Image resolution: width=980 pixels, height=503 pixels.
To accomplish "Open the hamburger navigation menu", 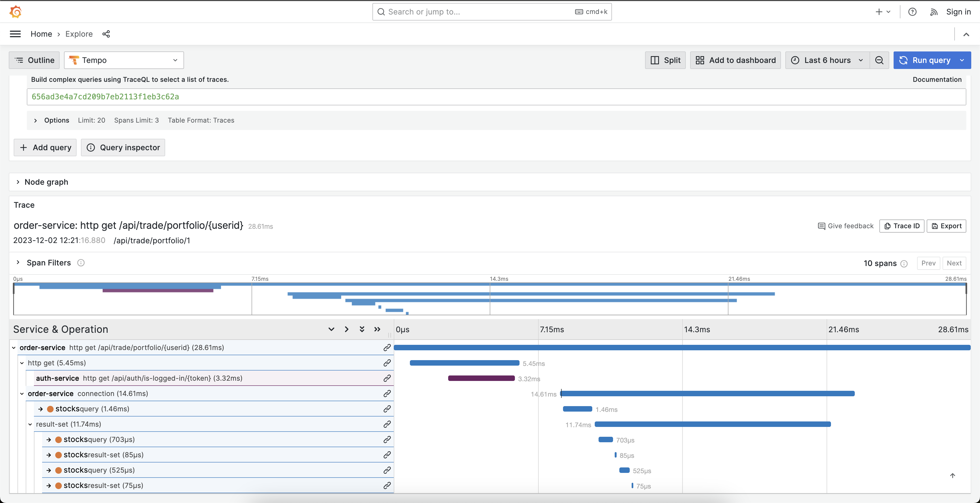I will coord(15,34).
